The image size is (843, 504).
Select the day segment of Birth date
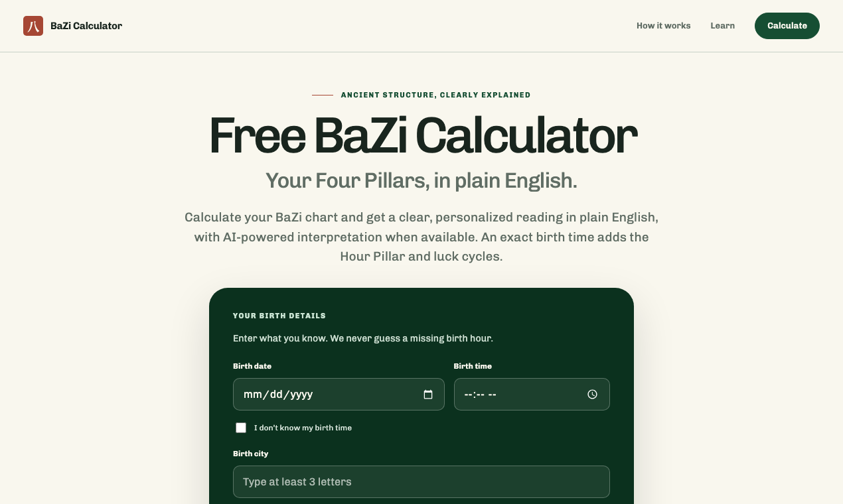[276, 395]
